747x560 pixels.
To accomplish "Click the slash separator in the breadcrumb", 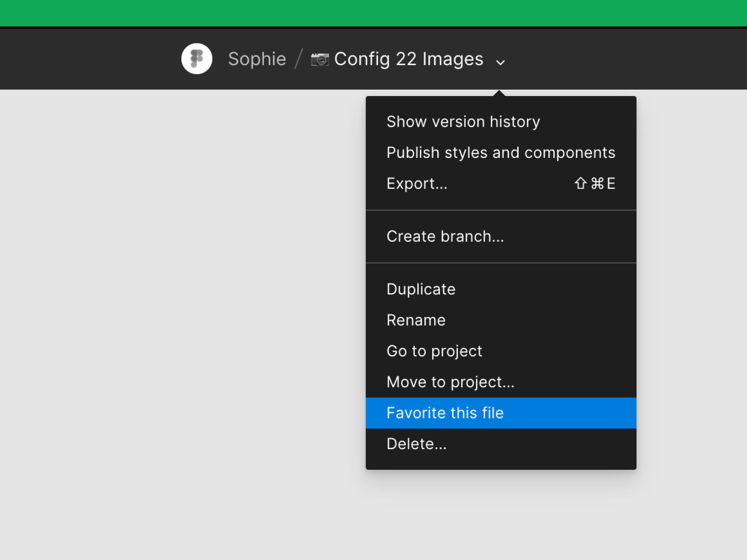I will (298, 59).
